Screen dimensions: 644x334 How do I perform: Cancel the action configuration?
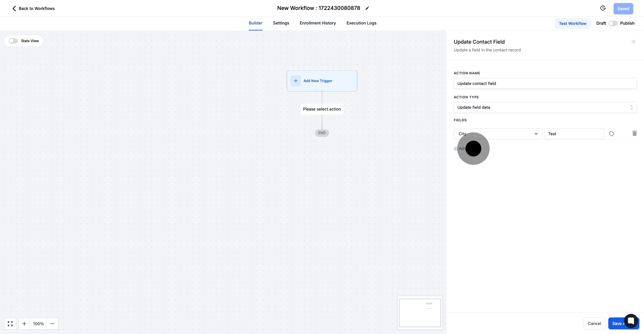[594, 323]
